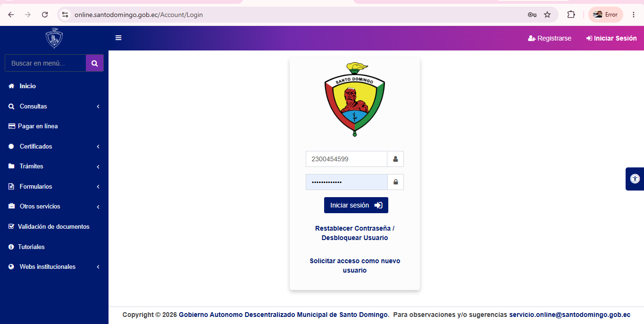The height and width of the screenshot is (324, 644).
Task: Click the home icon next to Inicio
Action: coord(12,86)
